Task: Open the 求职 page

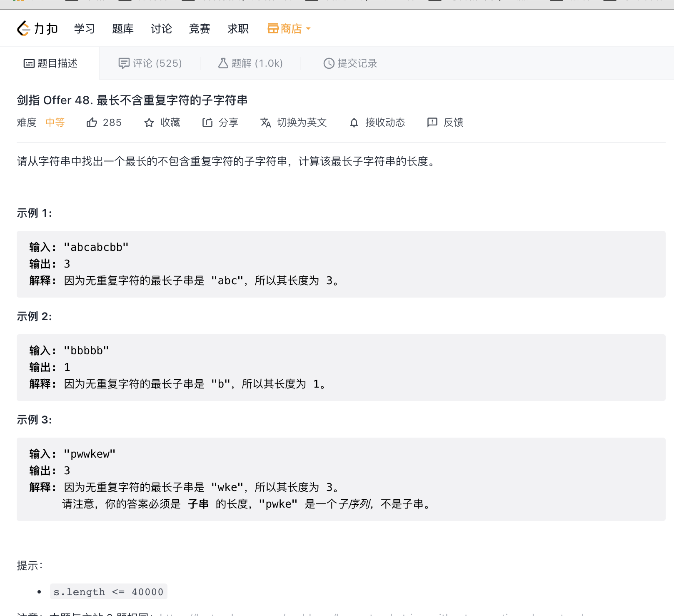Action: (x=238, y=29)
